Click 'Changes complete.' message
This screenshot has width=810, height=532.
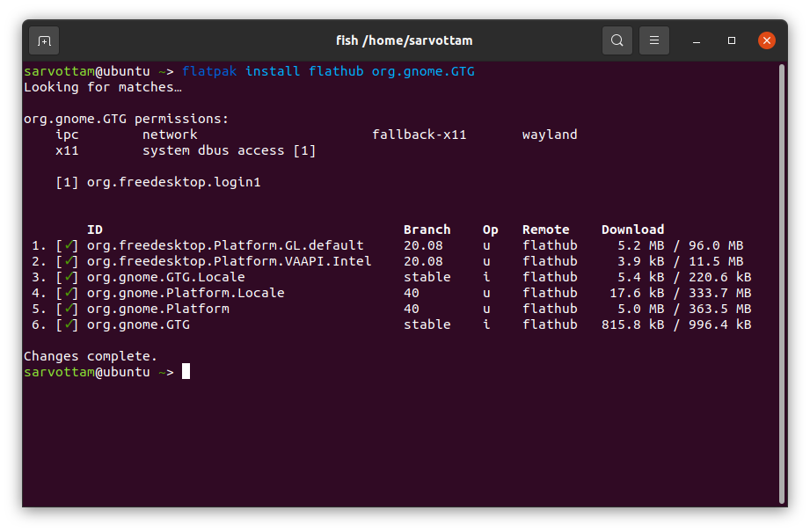tap(91, 356)
